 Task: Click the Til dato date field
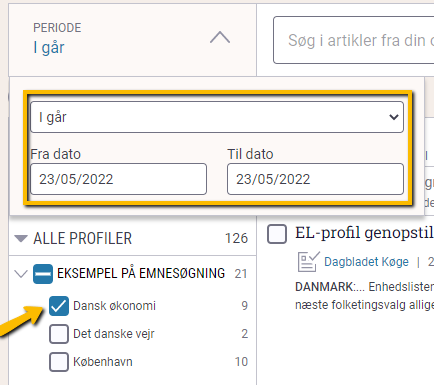pos(315,179)
